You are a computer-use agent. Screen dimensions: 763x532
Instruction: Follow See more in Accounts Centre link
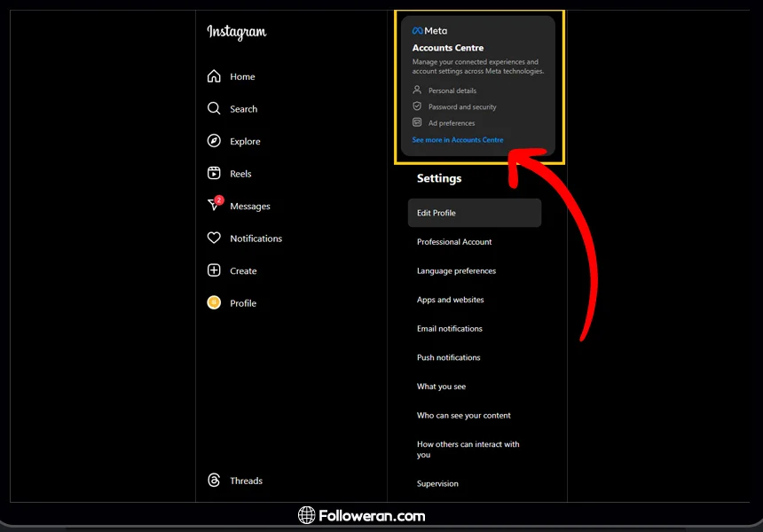(457, 140)
